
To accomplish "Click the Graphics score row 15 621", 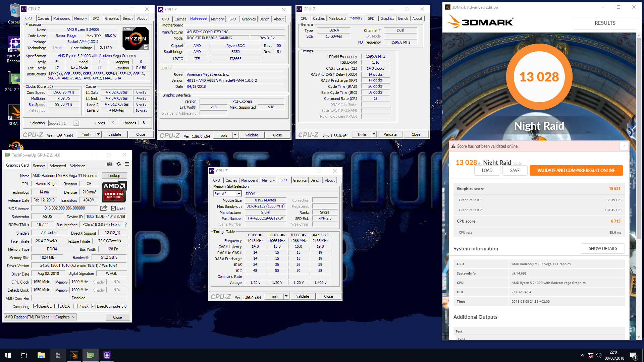I will (x=539, y=189).
